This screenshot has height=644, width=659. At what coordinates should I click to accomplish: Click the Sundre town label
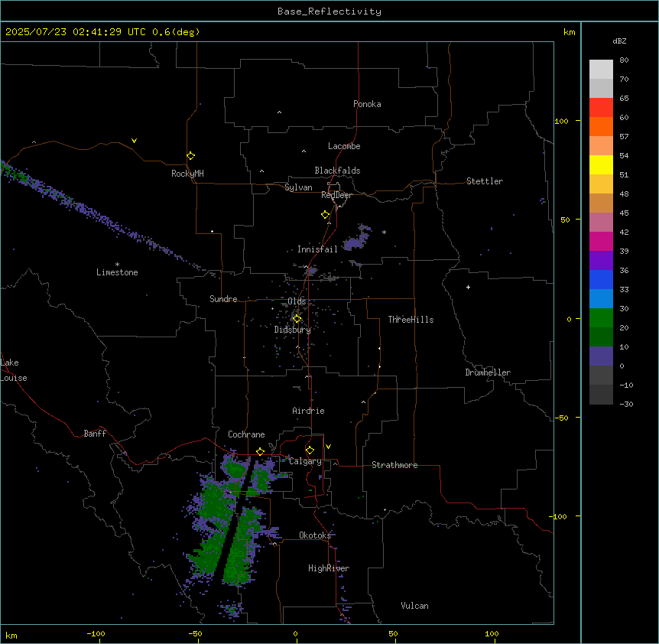click(x=223, y=299)
